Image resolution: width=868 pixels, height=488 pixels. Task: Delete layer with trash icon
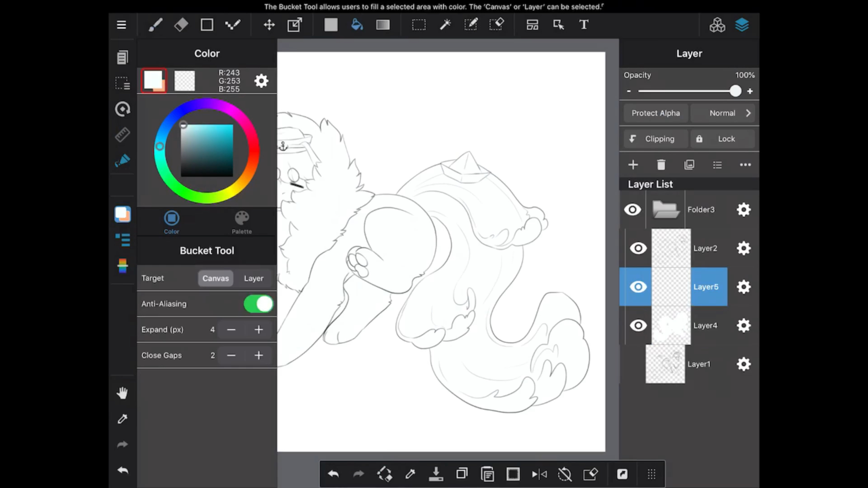[x=661, y=165]
